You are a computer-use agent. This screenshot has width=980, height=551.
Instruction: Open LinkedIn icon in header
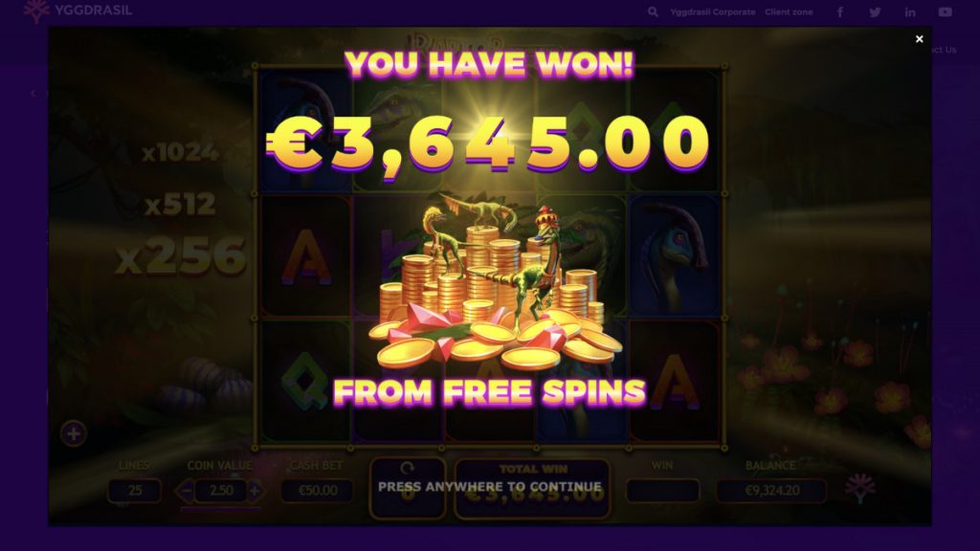(x=910, y=11)
